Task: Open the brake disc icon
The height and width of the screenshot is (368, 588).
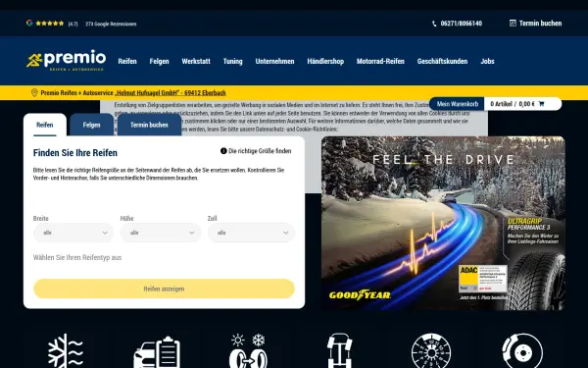Action: point(522,350)
